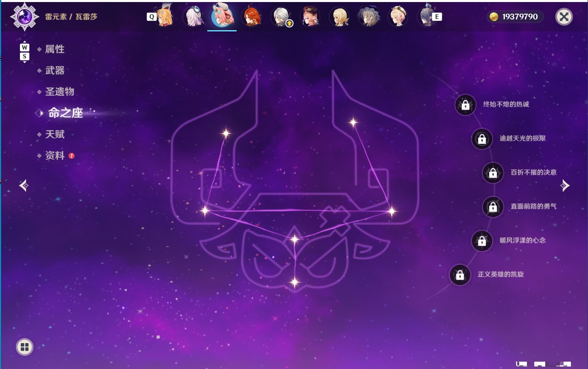Click the locked constellation node 终始不熄的热诚
Viewport: 588px width, 369px height.
465,105
